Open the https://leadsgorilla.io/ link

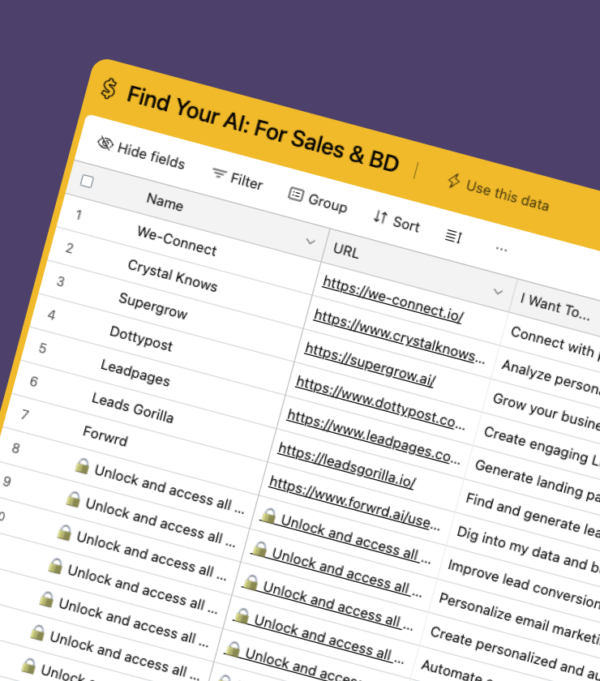(x=347, y=465)
